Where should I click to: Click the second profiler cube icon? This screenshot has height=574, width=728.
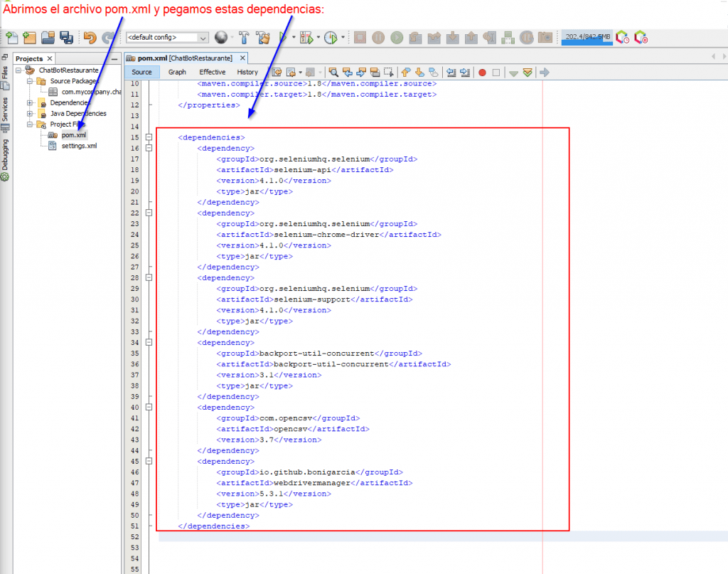(x=641, y=38)
